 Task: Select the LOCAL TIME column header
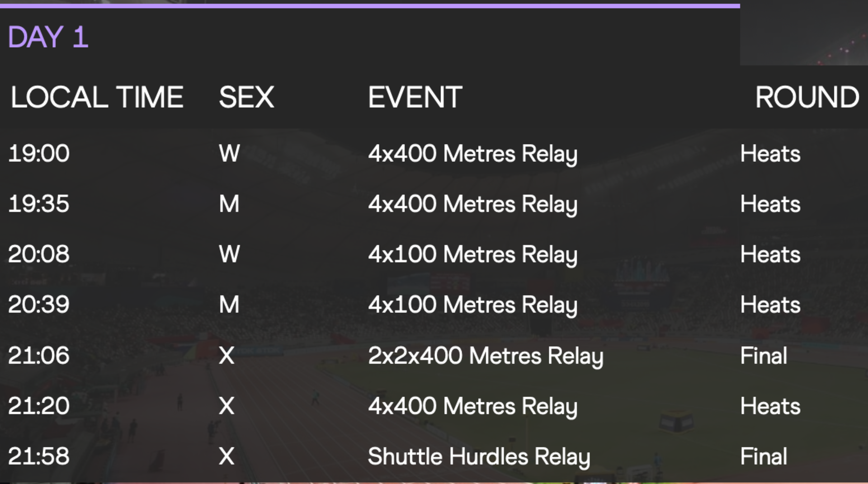97,97
